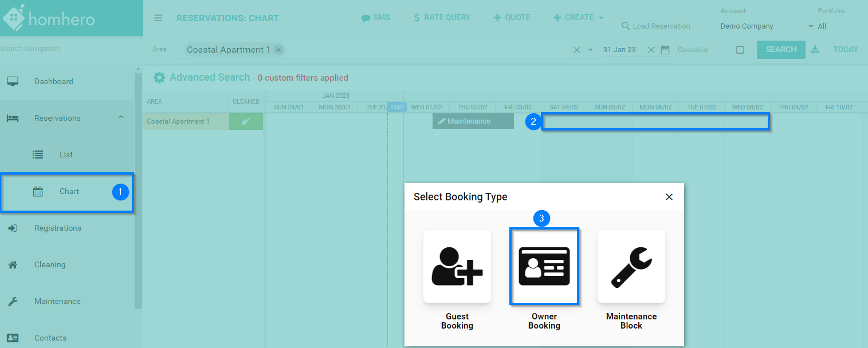
Task: Click the Load Reservation search field
Action: point(665,26)
